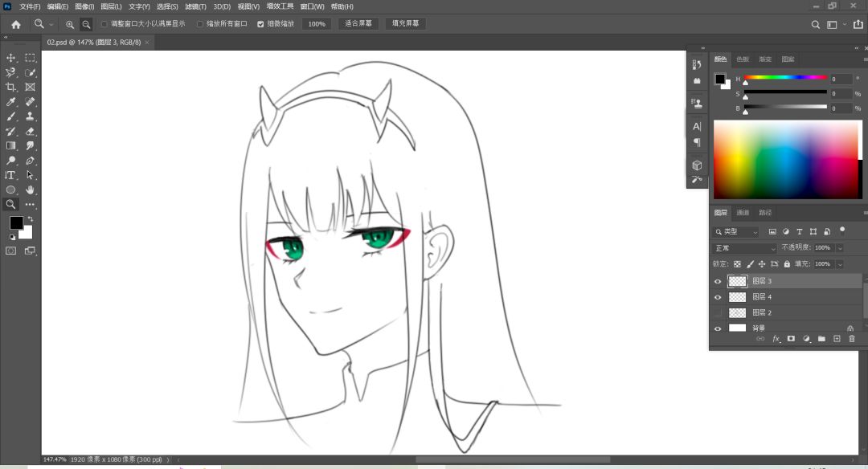Viewport: 868px width, 469px height.
Task: Go to Photoshop Home screen
Action: click(x=16, y=24)
